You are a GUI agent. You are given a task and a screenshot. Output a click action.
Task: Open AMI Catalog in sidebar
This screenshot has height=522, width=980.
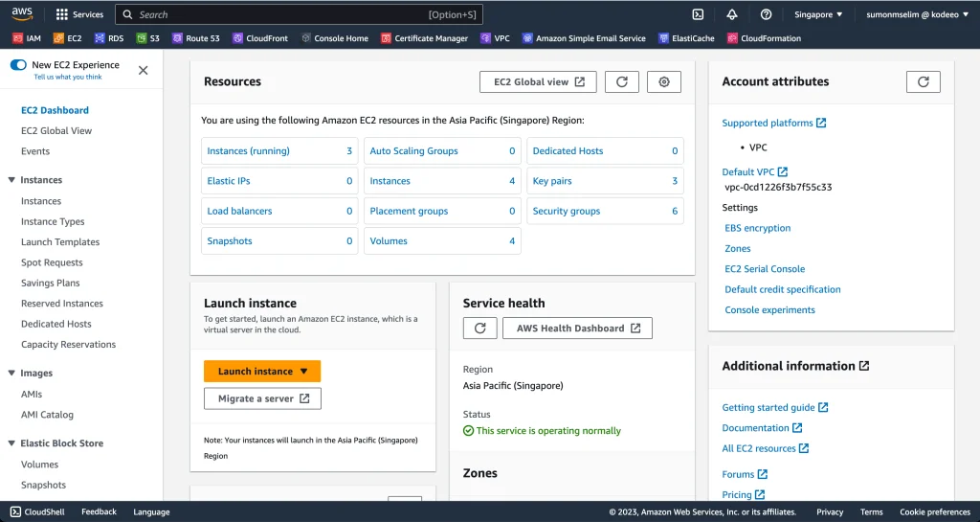coord(47,415)
